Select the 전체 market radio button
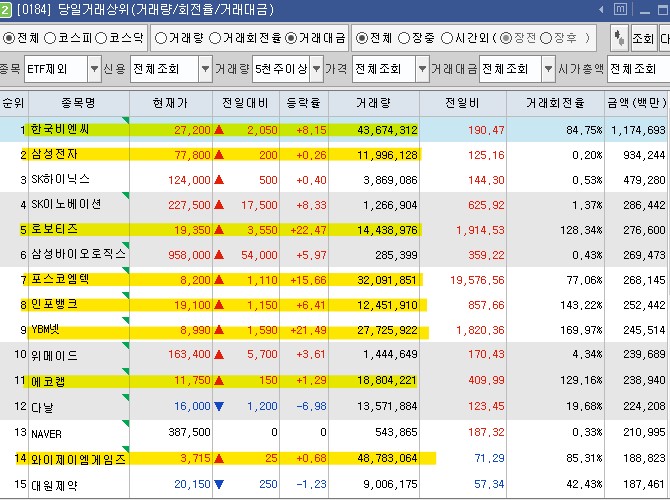 pyautogui.click(x=9, y=38)
